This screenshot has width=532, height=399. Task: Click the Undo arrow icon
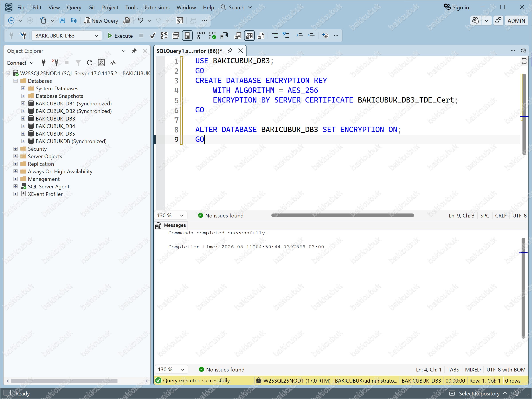click(140, 20)
